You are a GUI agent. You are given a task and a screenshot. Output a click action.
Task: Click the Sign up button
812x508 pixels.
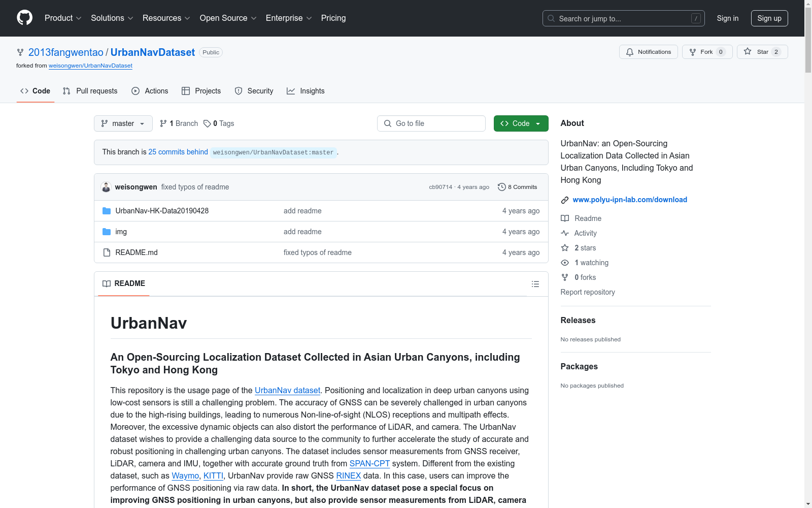(x=769, y=18)
